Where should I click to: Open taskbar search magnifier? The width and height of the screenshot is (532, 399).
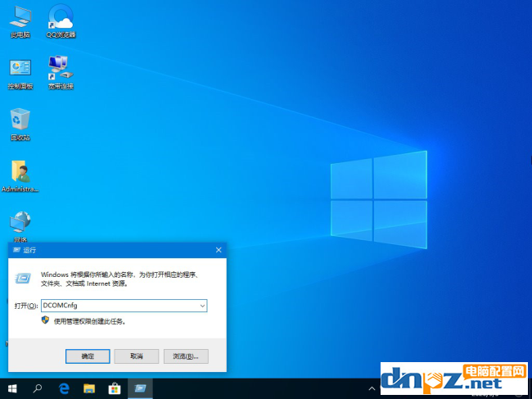click(38, 388)
